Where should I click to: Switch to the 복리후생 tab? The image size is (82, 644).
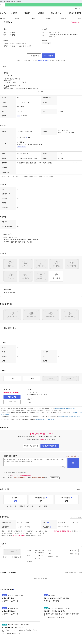48,19
